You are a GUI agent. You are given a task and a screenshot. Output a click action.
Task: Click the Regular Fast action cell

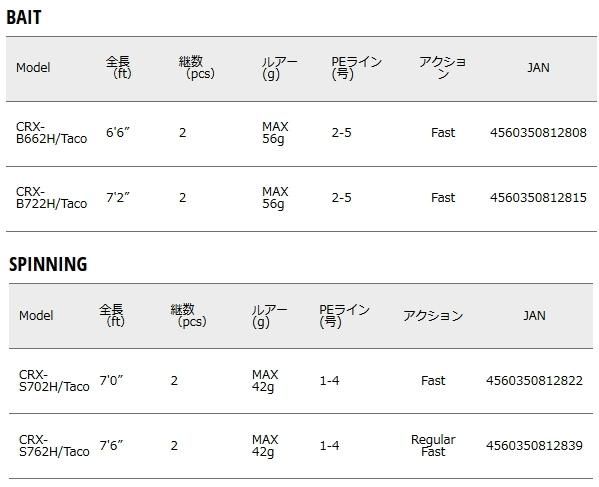pos(433,445)
